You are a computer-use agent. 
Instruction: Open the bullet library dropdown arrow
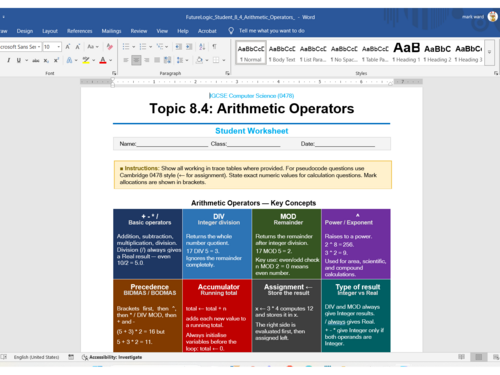134,47
